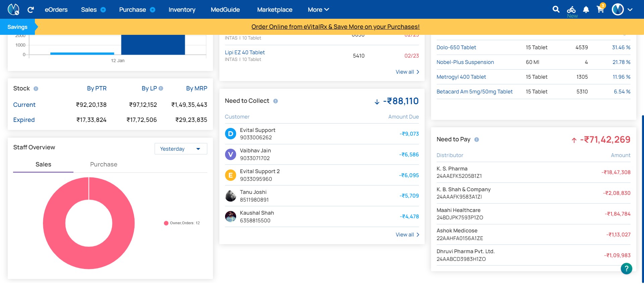This screenshot has height=286, width=644.
Task: Open the MedGuide menu
Action: coord(225,10)
